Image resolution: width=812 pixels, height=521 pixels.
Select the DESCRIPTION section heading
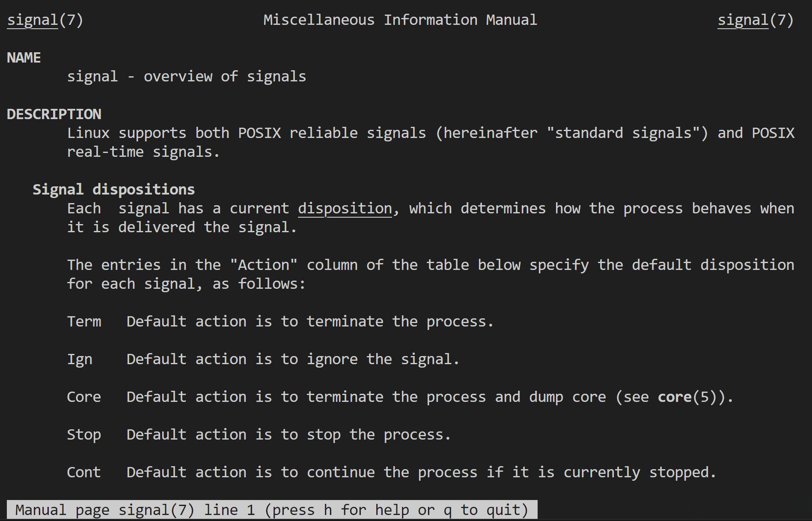tap(54, 114)
